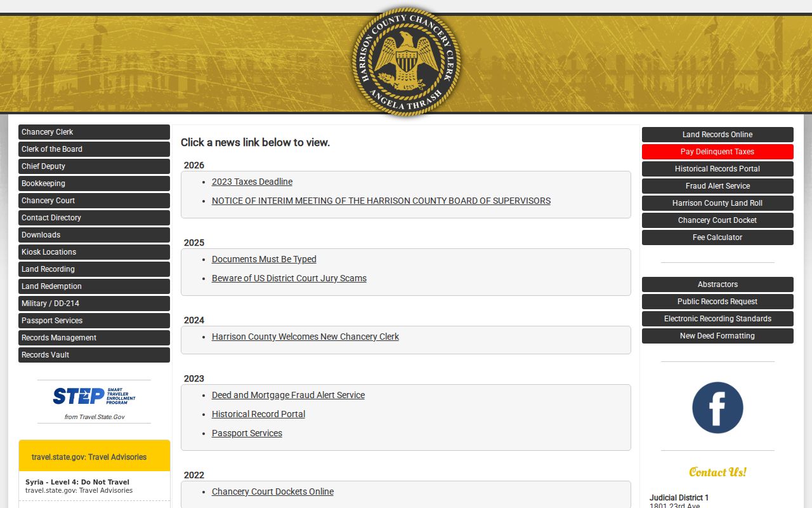Click the Contact Us! heading
Screen dimensions: 812x508
click(x=717, y=472)
